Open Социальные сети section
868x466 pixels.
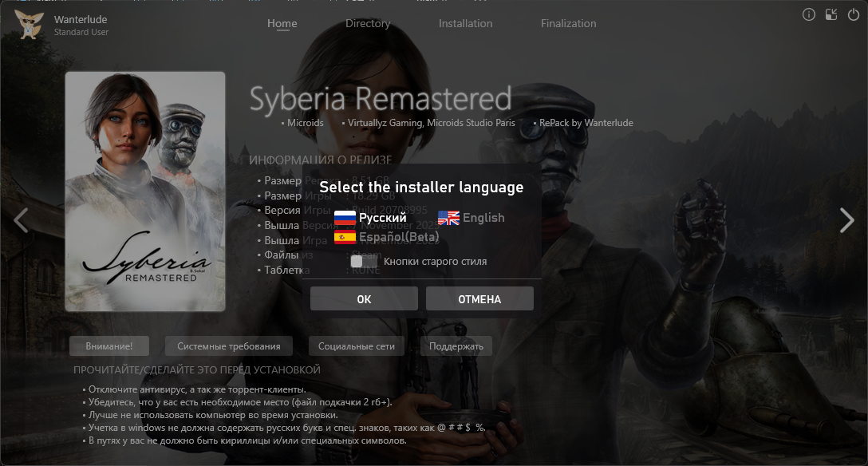(357, 346)
